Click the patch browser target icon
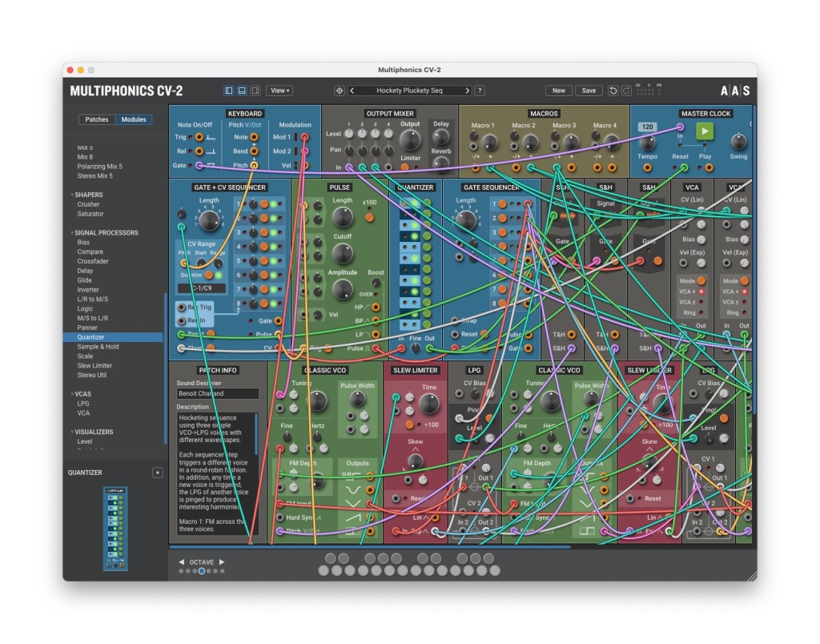This screenshot has height=644, width=820. pyautogui.click(x=339, y=91)
